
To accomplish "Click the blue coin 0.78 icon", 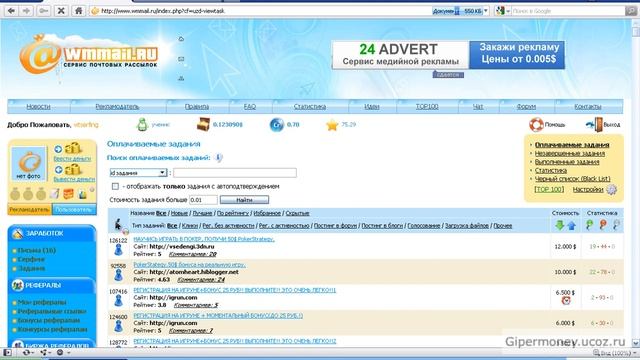I will tap(276, 124).
